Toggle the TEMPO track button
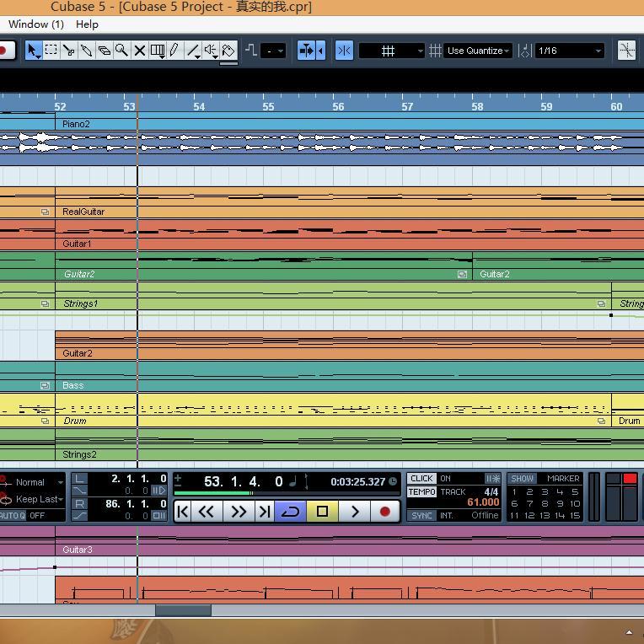644x644 pixels. pos(421,492)
